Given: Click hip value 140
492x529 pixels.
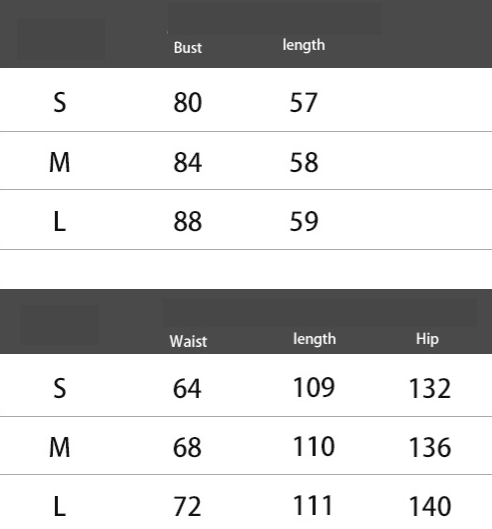Looking at the screenshot, I should click(x=430, y=506).
